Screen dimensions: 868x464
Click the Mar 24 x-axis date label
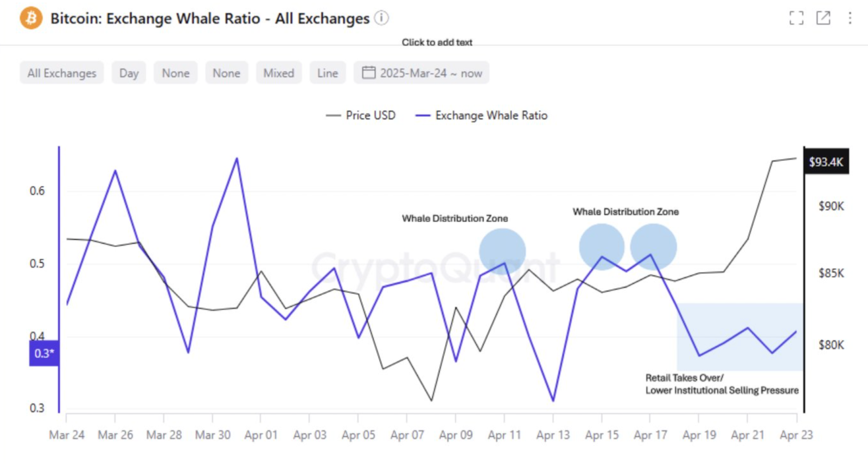tap(67, 435)
